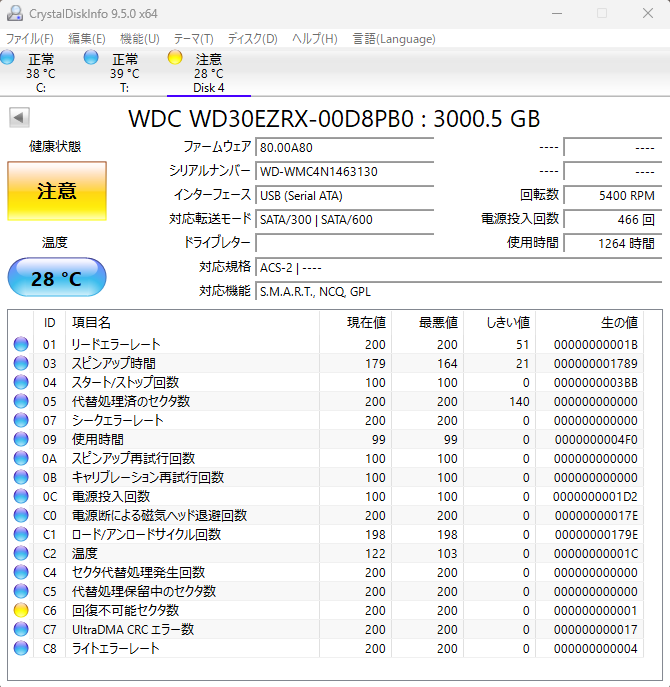Open the ファイル(F) menu
Viewport: 670px width, 687px height.
coord(30,39)
